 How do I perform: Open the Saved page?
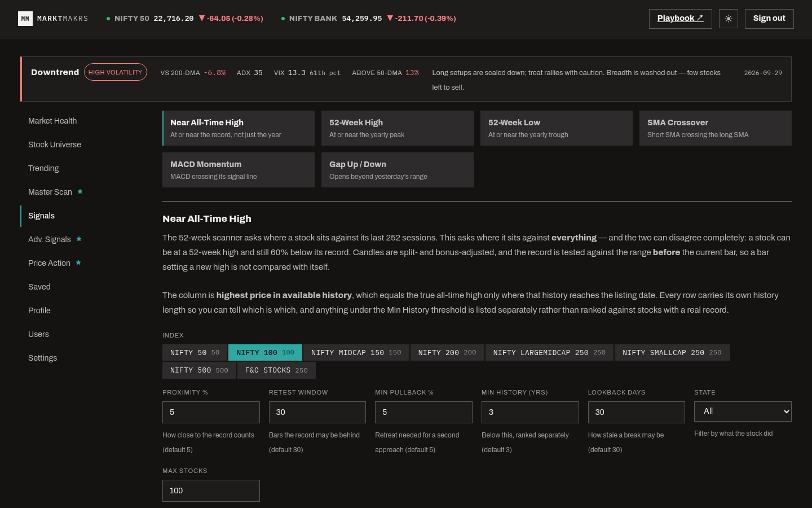39,287
